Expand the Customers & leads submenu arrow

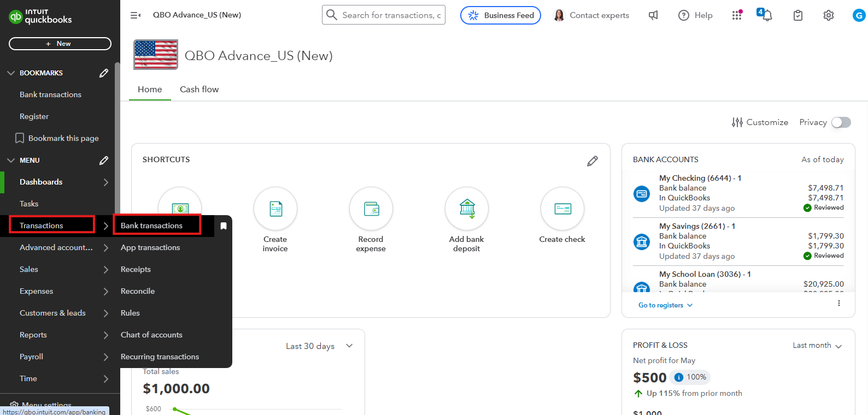106,313
